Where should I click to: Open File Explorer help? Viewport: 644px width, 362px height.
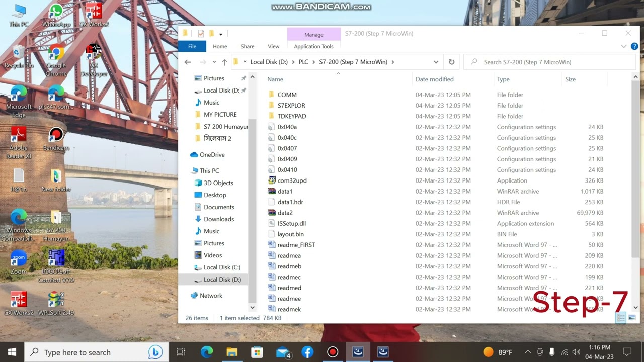tap(634, 46)
